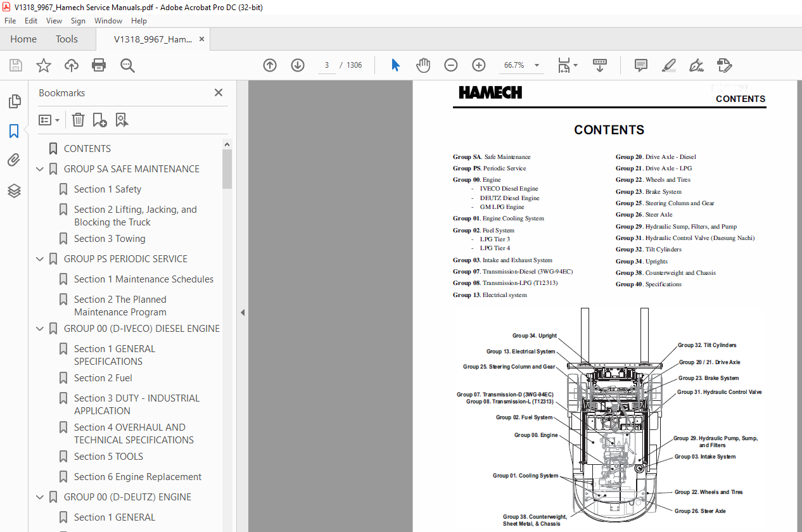Switch to the Tools tab
Screen dimensions: 802x532
click(x=67, y=39)
